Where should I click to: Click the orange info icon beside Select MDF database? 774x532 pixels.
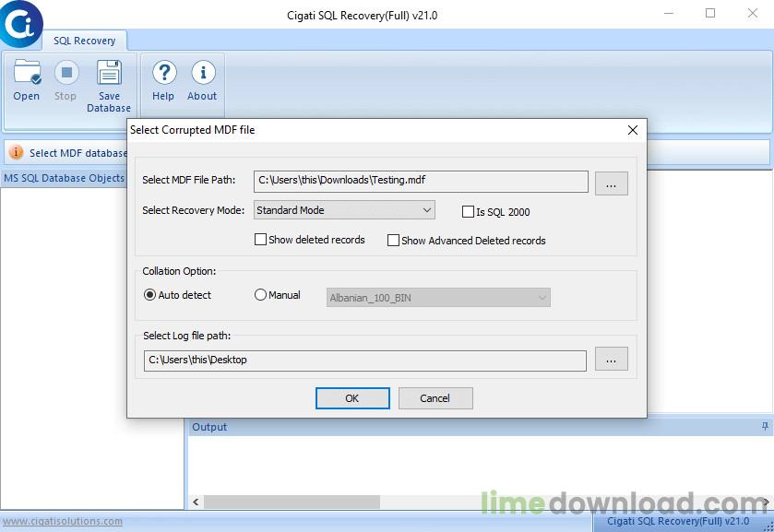tap(16, 152)
